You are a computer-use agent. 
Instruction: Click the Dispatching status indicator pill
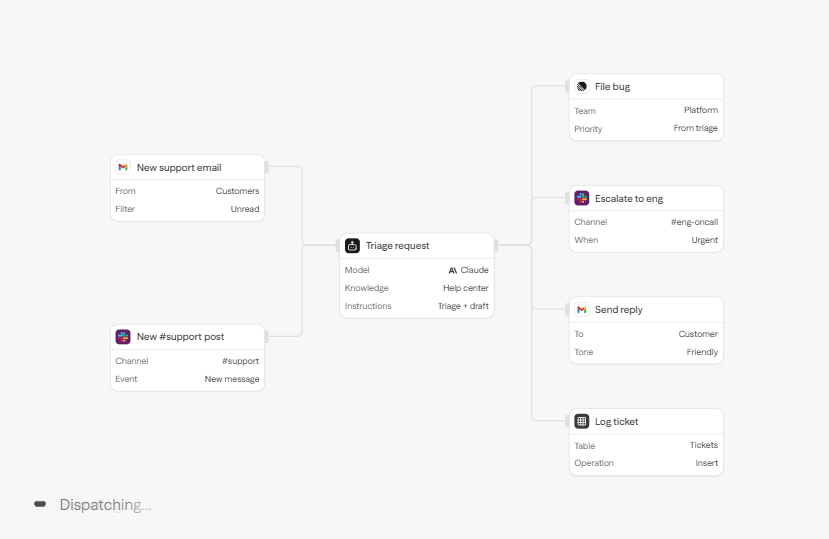[40, 504]
